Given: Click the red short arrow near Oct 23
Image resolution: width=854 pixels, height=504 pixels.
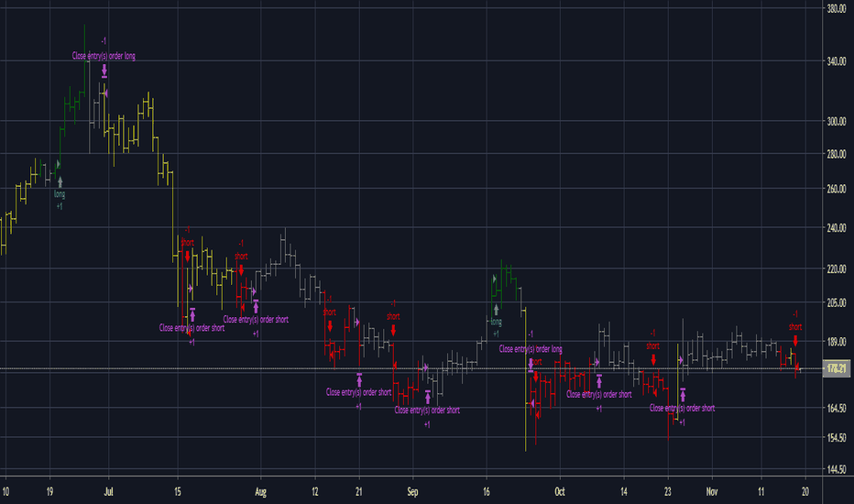Looking at the screenshot, I should [x=653, y=359].
